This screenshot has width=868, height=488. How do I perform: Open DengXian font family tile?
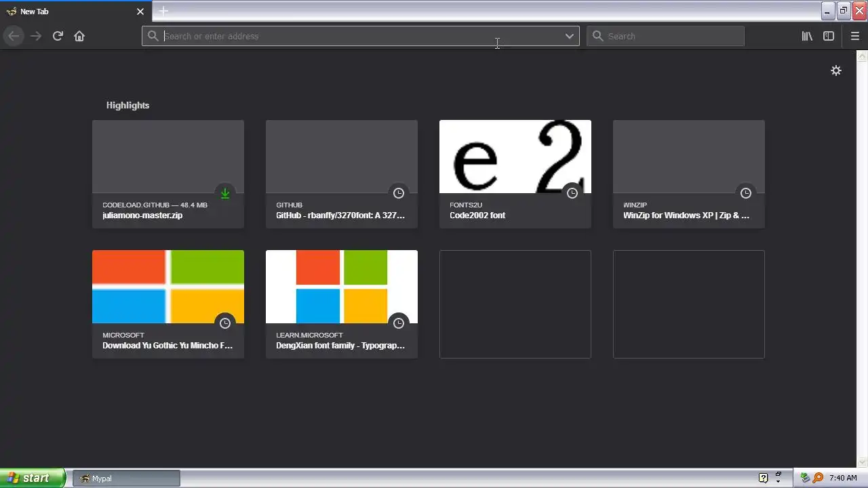342,304
